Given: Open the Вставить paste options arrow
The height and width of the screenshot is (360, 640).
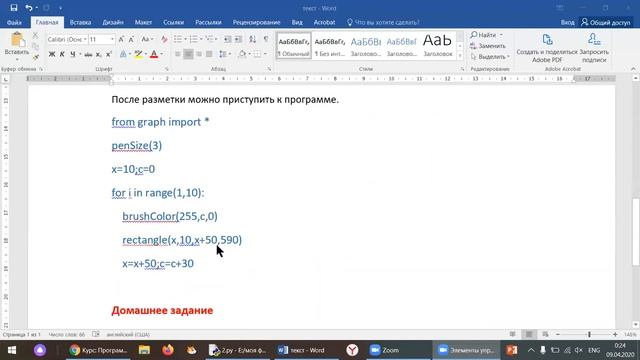Looking at the screenshot, I should [17, 59].
